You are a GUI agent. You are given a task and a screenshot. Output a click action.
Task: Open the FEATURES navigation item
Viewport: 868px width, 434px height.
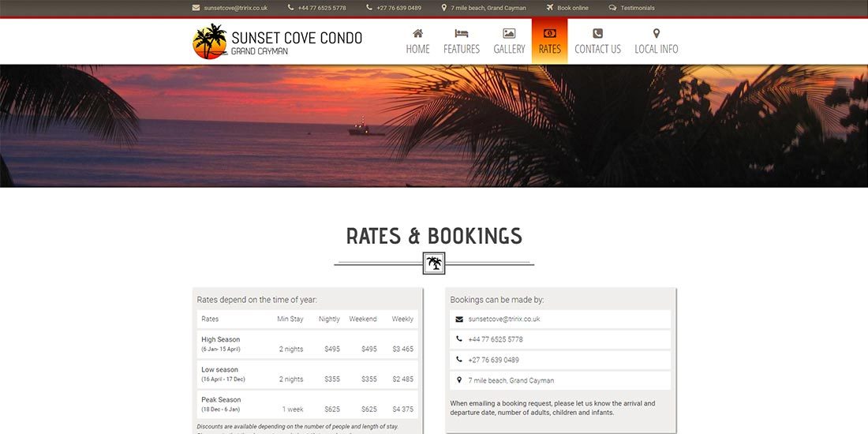[x=461, y=42]
